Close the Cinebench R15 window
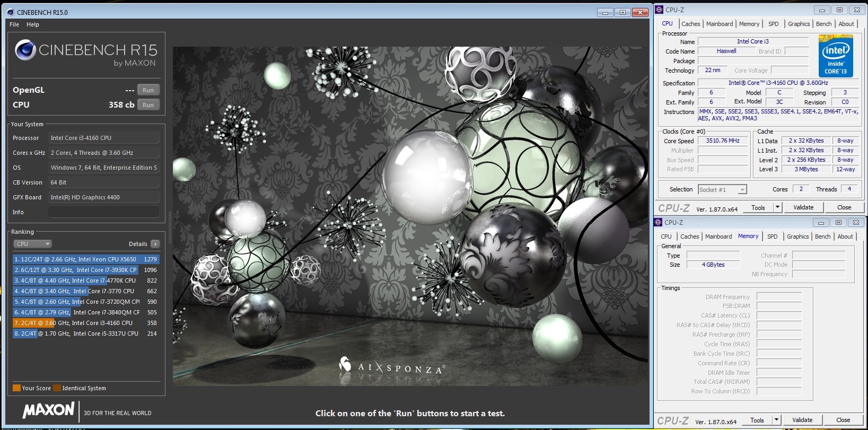The width and height of the screenshot is (868, 430). (x=640, y=12)
